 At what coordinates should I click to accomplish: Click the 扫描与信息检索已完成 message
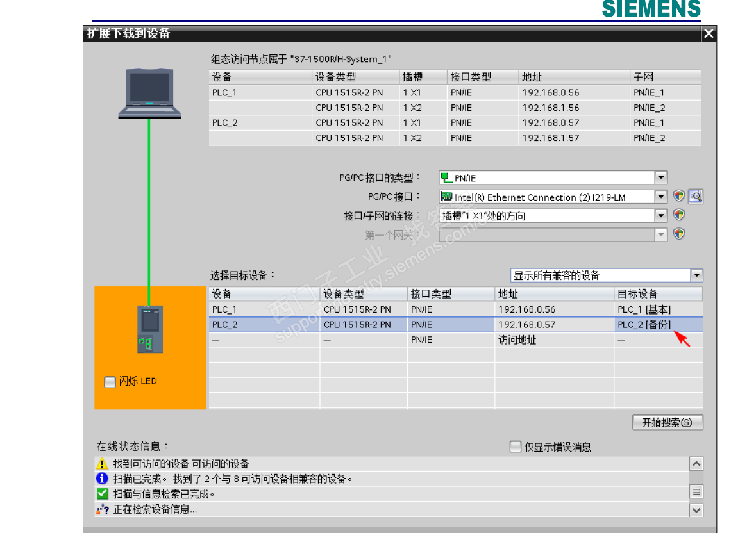coord(164,494)
